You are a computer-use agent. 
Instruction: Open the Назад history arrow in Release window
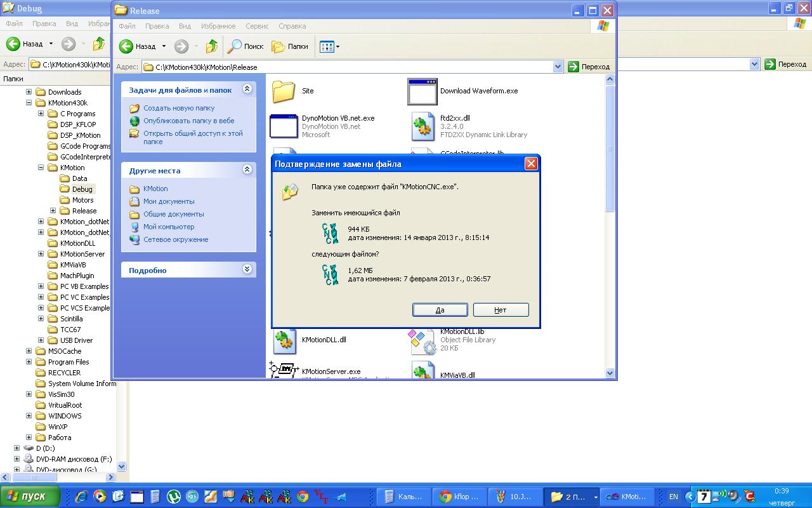pyautogui.click(x=164, y=46)
